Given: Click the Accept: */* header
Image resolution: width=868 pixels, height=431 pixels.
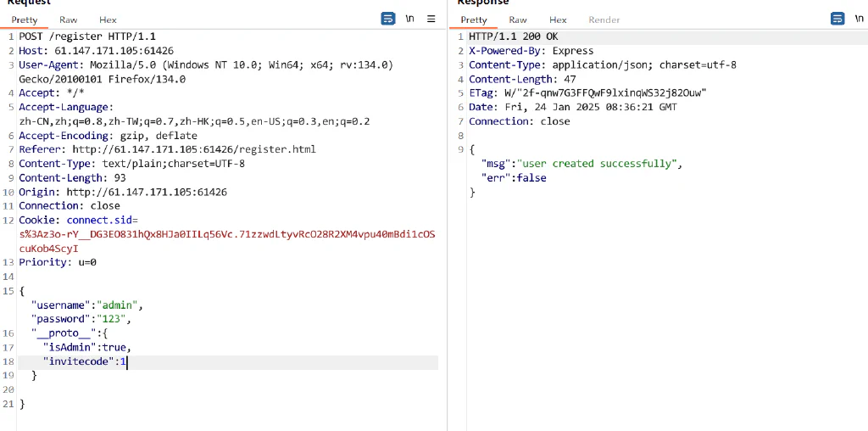Looking at the screenshot, I should click(52, 93).
